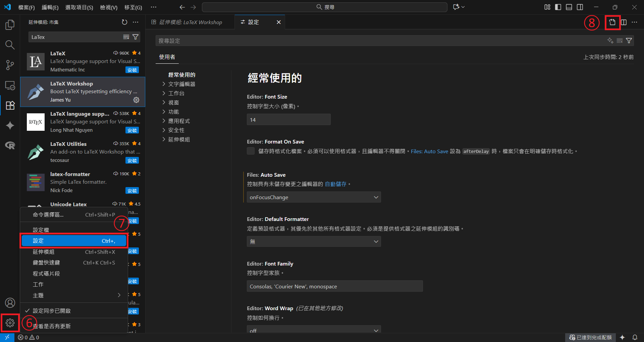This screenshot has width=644, height=342.
Task: Enable the Format On Save checkbox
Action: click(251, 151)
